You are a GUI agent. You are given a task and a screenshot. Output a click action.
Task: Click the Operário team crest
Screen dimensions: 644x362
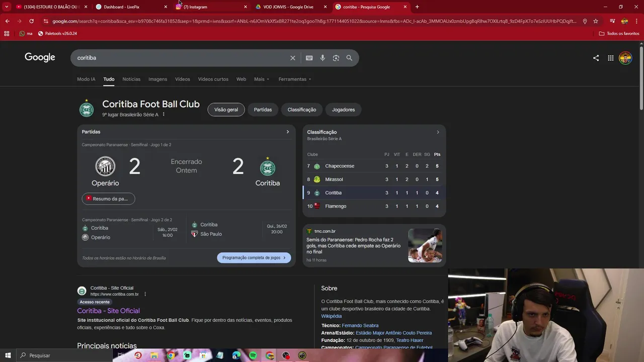pyautogui.click(x=105, y=166)
